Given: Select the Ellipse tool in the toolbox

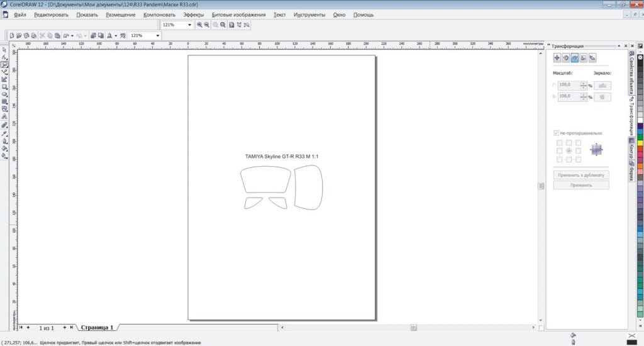Looking at the screenshot, I should [4, 94].
